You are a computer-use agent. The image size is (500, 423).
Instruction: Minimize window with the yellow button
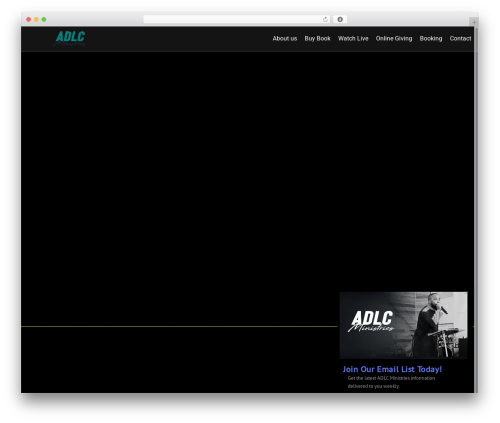click(x=36, y=19)
